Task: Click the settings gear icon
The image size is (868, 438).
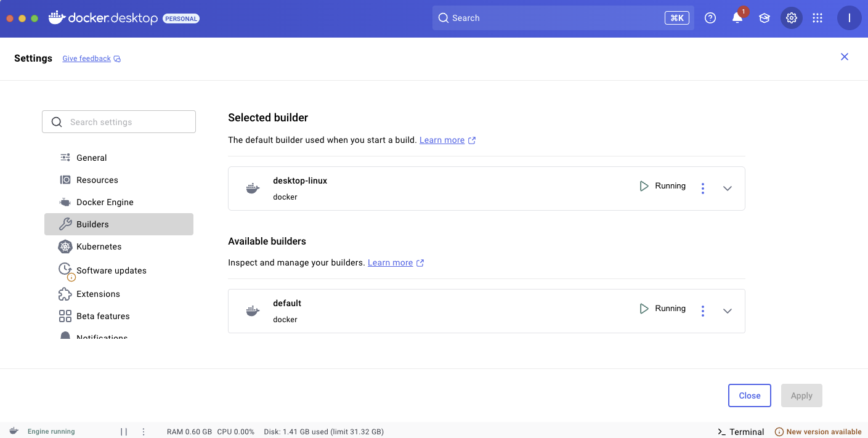Action: tap(792, 18)
